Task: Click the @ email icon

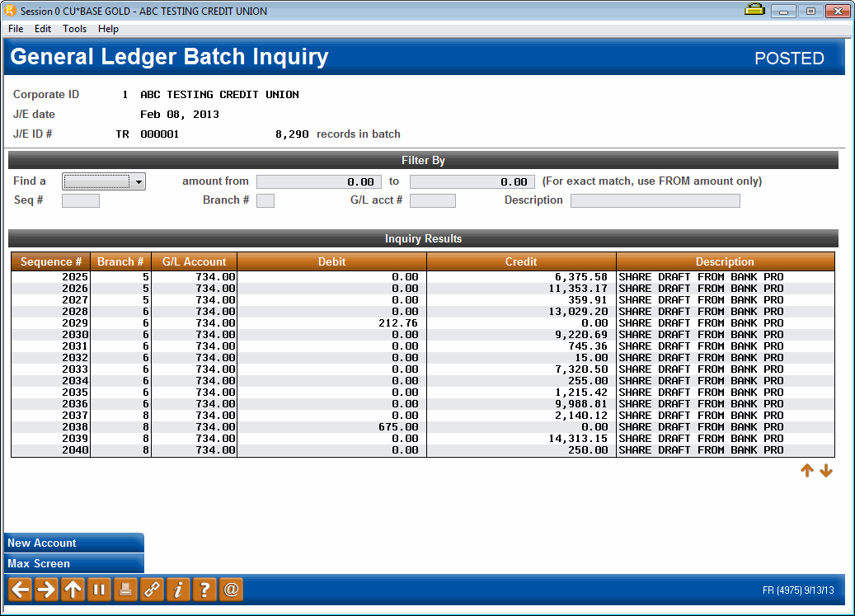Action: pyautogui.click(x=230, y=590)
